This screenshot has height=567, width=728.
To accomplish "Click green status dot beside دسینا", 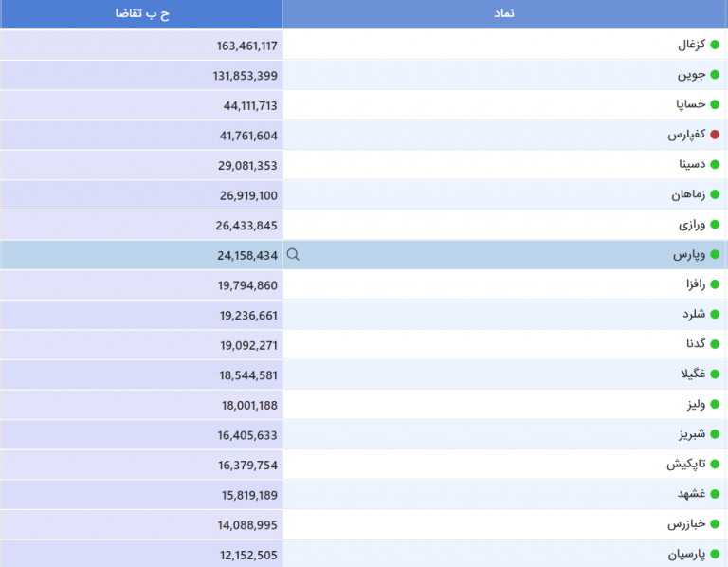I will click(715, 164).
